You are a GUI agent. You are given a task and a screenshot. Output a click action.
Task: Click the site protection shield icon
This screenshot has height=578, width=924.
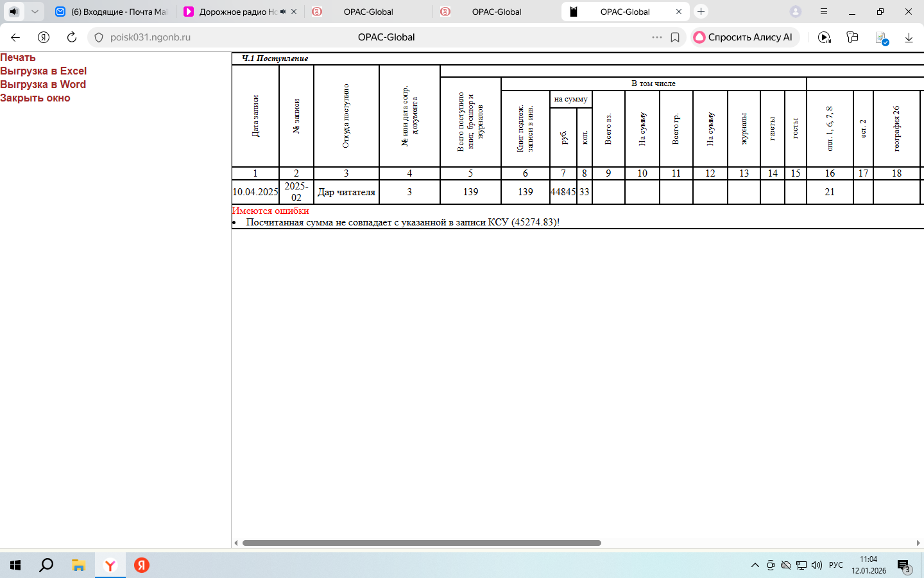coord(99,37)
